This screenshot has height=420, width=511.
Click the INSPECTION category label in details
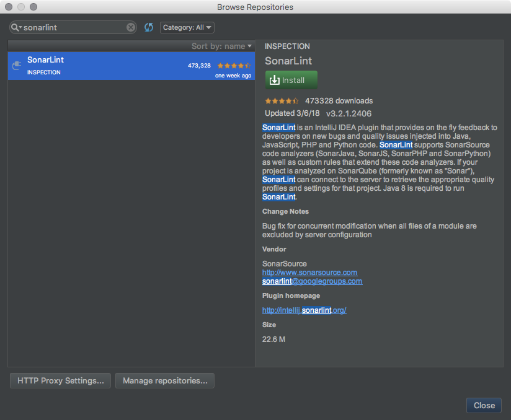(x=287, y=46)
